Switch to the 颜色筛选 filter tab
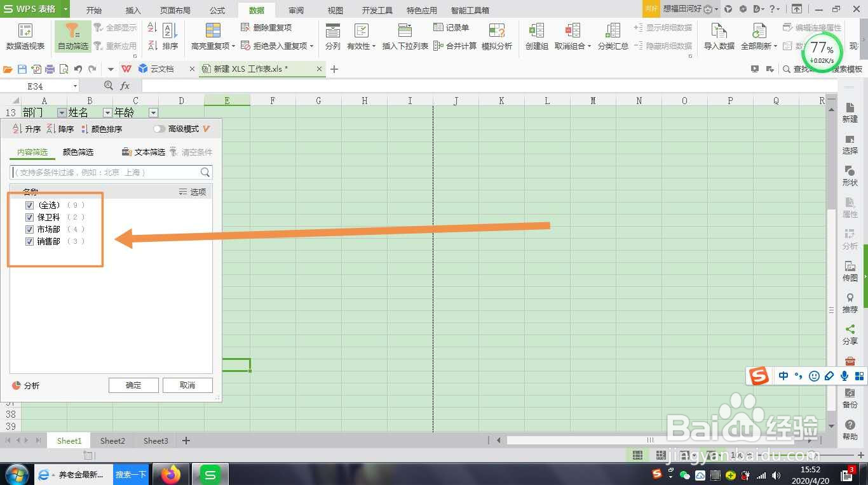The image size is (868, 485). pos(78,152)
